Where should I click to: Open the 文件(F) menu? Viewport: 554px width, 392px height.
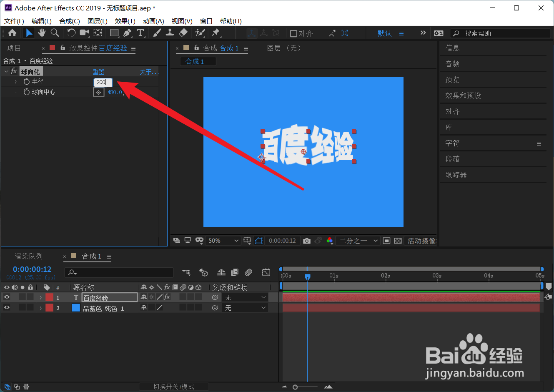14,21
